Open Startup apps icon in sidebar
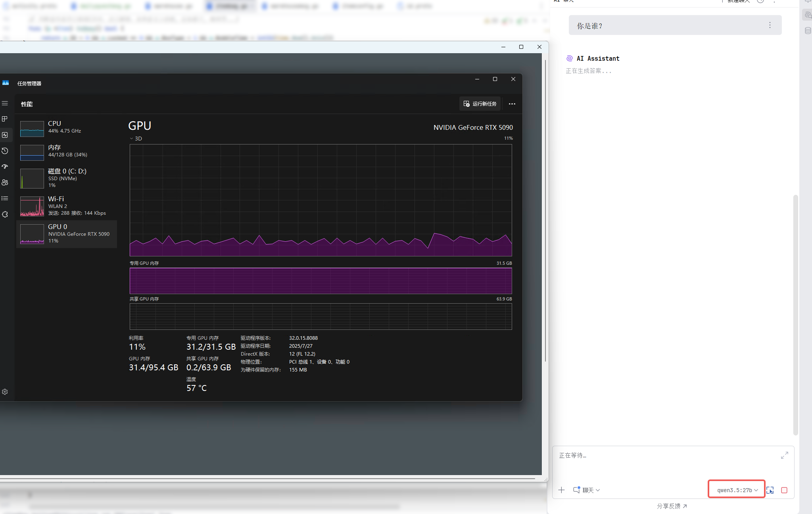Screen dimensions: 812x514 [x=5, y=167]
